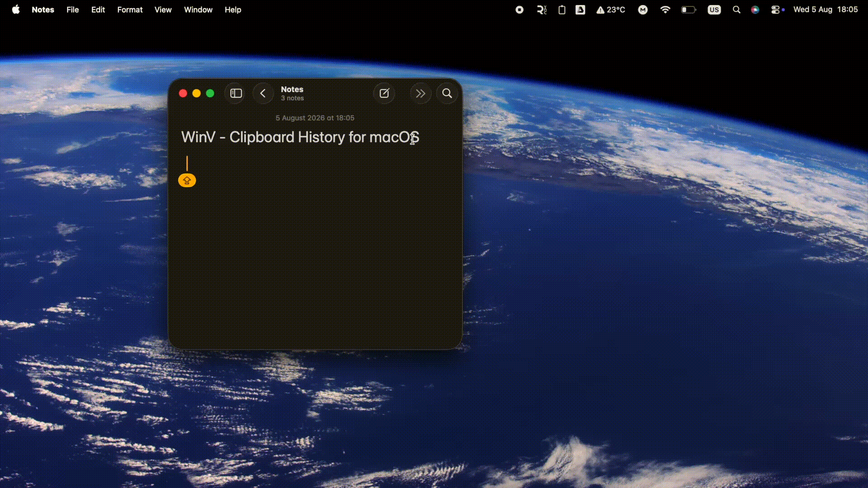This screenshot has width=868, height=488.
Task: Click the note date 5 August 2026 at 18:05
Action: [315, 118]
